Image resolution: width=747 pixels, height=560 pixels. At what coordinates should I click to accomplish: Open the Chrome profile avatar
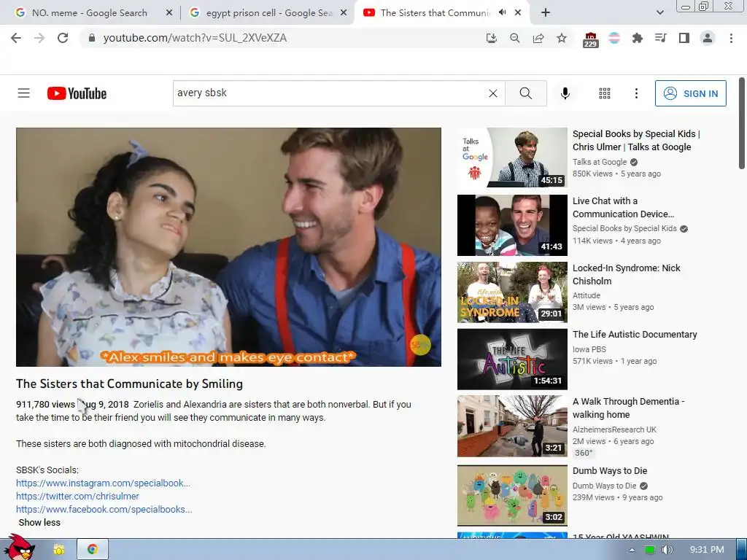coord(708,38)
